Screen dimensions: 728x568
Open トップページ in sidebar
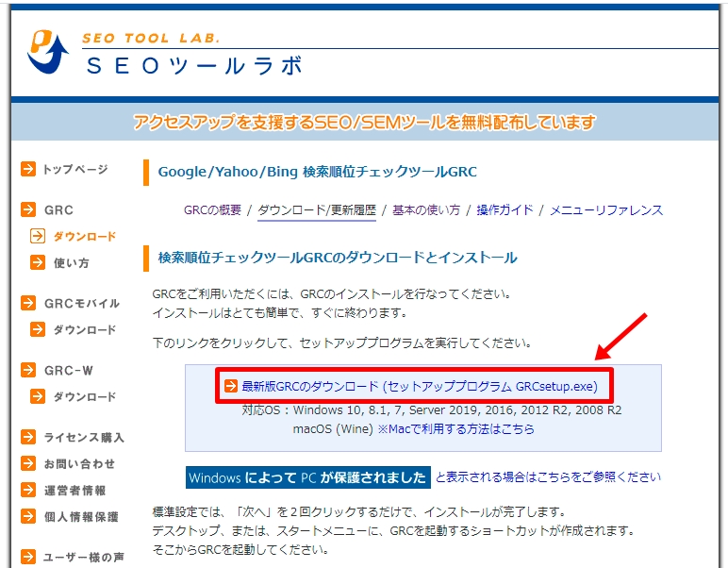point(75,169)
